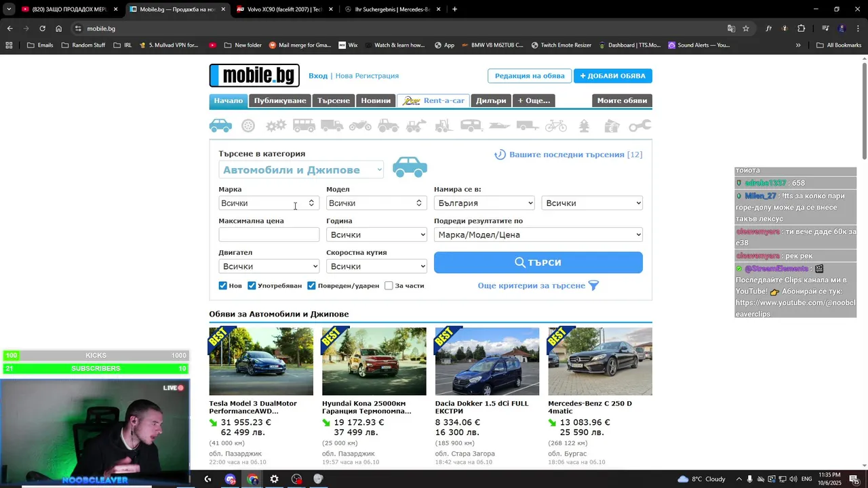Select the forklift category icon
Image resolution: width=868 pixels, height=488 pixels.
443,125
